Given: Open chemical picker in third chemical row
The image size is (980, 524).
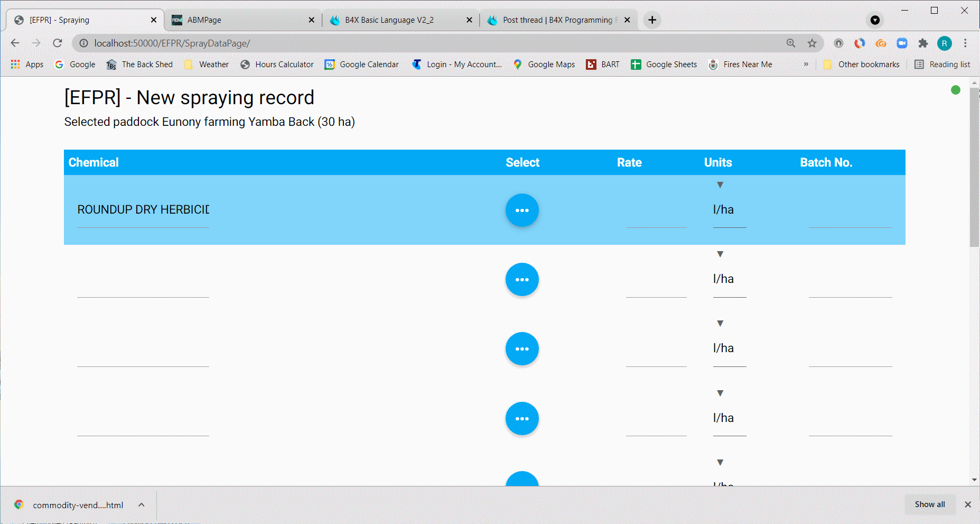Looking at the screenshot, I should (x=522, y=349).
